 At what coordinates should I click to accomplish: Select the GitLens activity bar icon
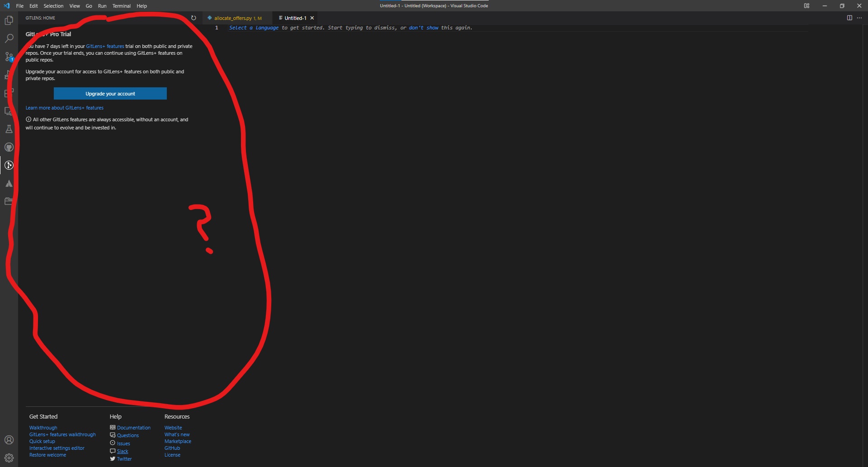coord(9,165)
